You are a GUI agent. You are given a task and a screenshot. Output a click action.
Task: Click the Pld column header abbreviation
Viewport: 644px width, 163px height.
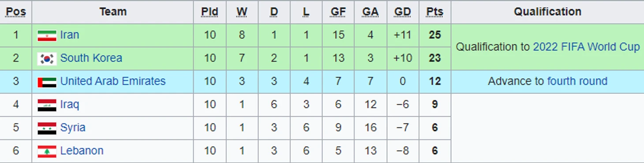click(210, 12)
